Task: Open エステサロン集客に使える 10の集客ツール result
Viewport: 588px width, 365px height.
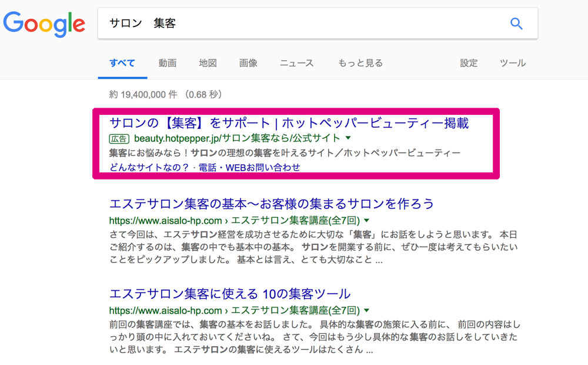Action: tap(230, 294)
